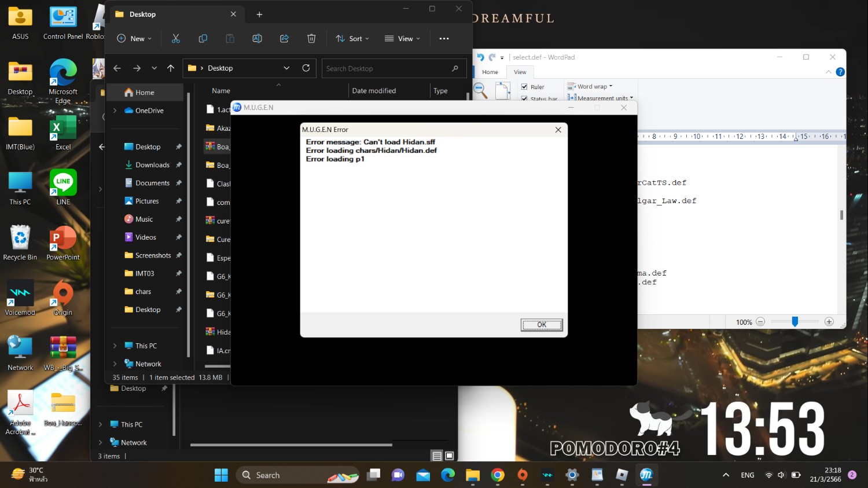Select the WordPad View tab
Image resolution: width=868 pixels, height=488 pixels.
[x=520, y=72]
